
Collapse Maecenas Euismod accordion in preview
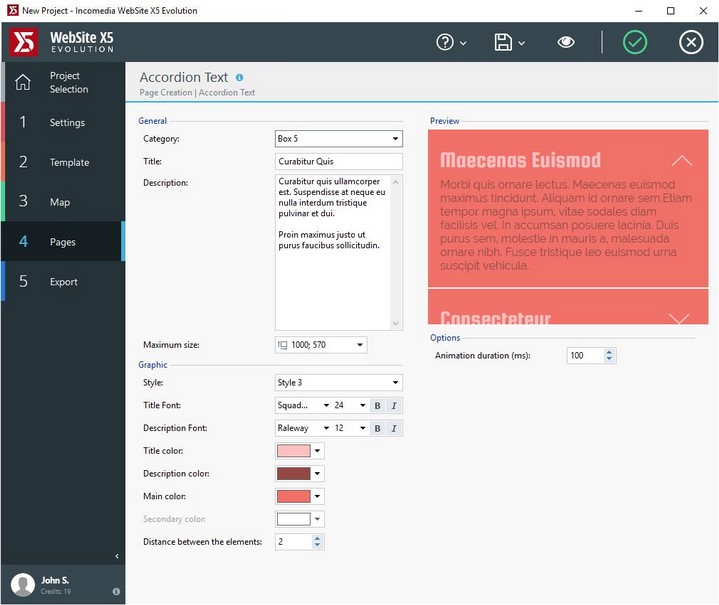point(682,161)
